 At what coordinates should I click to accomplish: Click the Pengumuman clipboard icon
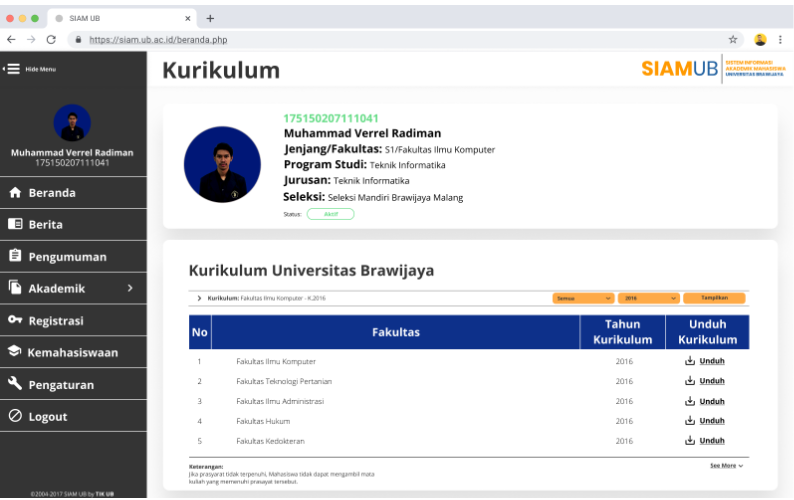pos(15,256)
